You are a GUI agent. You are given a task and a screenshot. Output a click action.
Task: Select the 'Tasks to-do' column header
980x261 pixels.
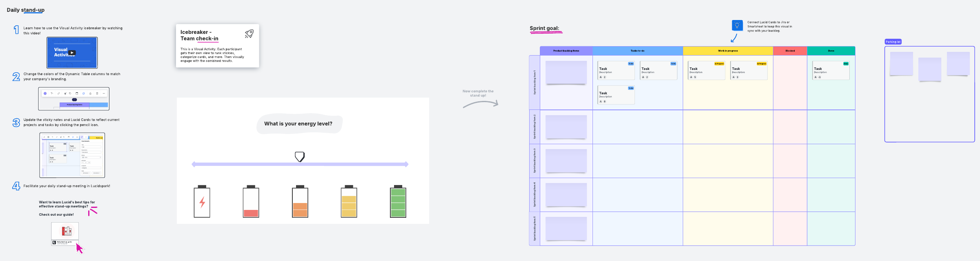[637, 51]
